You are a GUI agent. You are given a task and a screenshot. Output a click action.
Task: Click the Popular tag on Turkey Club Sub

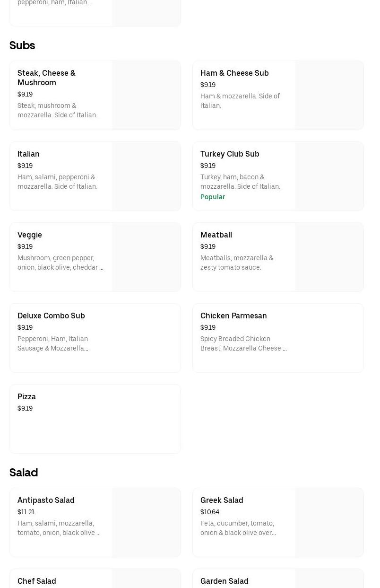point(213,197)
